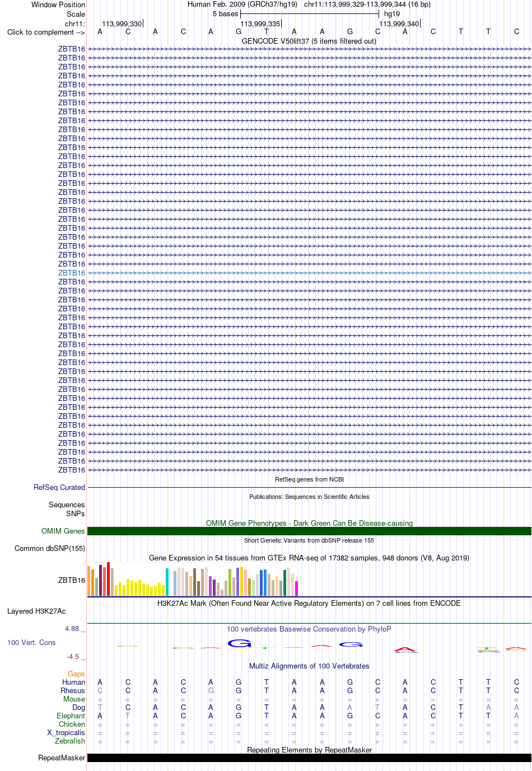Click the Human species row label
The height and width of the screenshot is (771, 532).
[x=74, y=683]
